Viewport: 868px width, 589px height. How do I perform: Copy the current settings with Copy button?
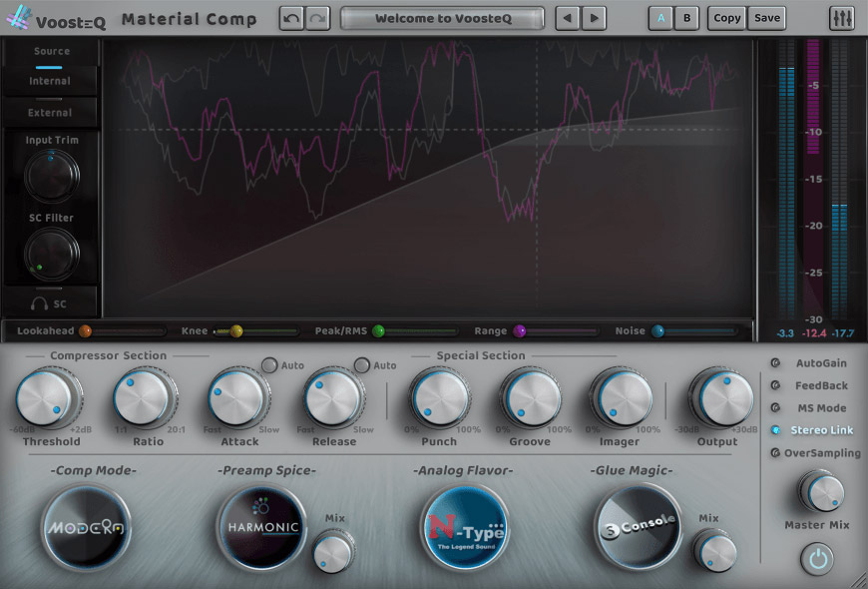(x=726, y=17)
